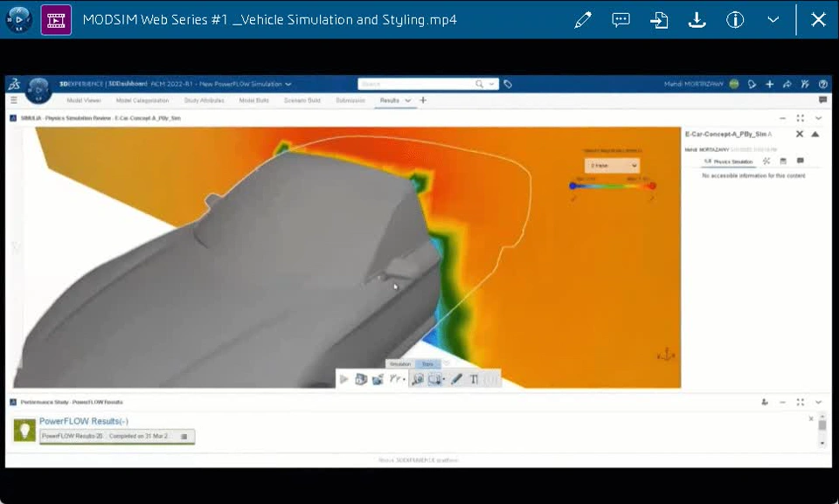
Task: Open the PowerFLOW Results(-) link
Action: coord(84,421)
